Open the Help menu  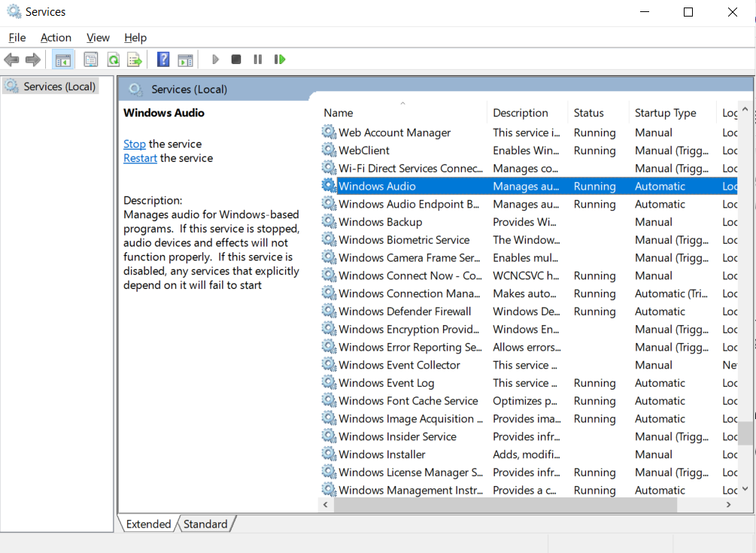click(135, 38)
